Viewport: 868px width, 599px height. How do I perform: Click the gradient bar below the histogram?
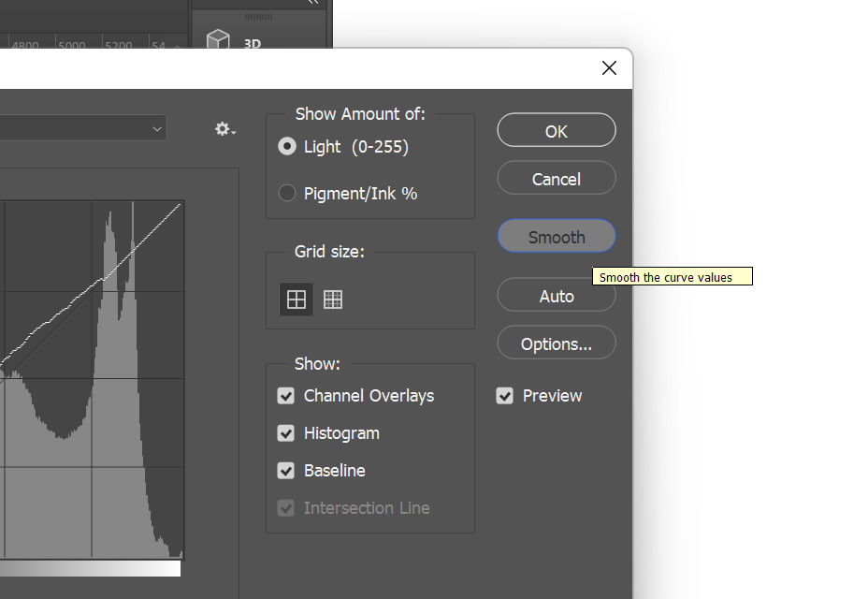click(94, 568)
